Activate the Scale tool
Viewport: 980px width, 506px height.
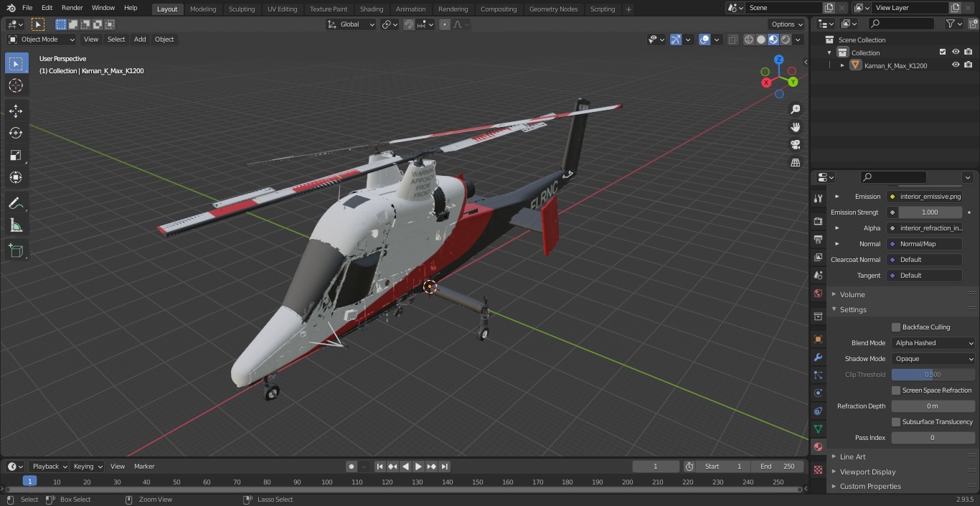[16, 155]
